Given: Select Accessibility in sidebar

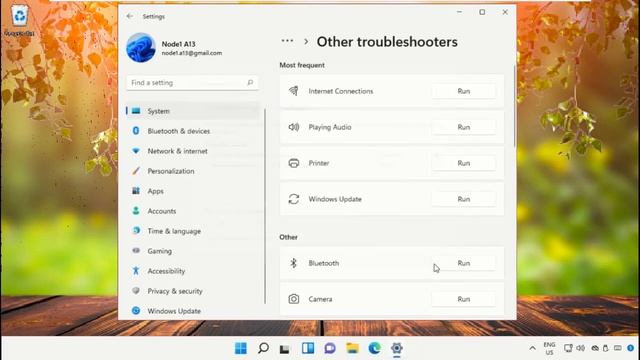Looking at the screenshot, I should [193, 271].
